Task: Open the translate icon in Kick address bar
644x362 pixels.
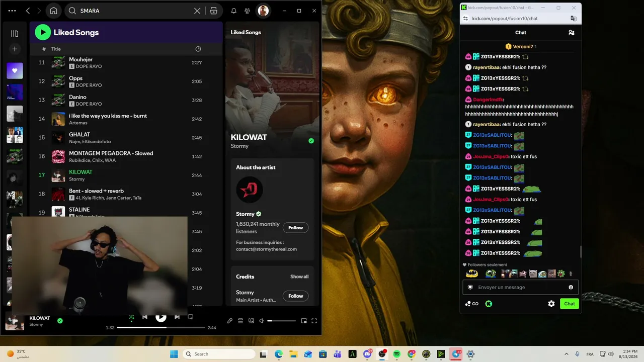Action: coord(573,19)
